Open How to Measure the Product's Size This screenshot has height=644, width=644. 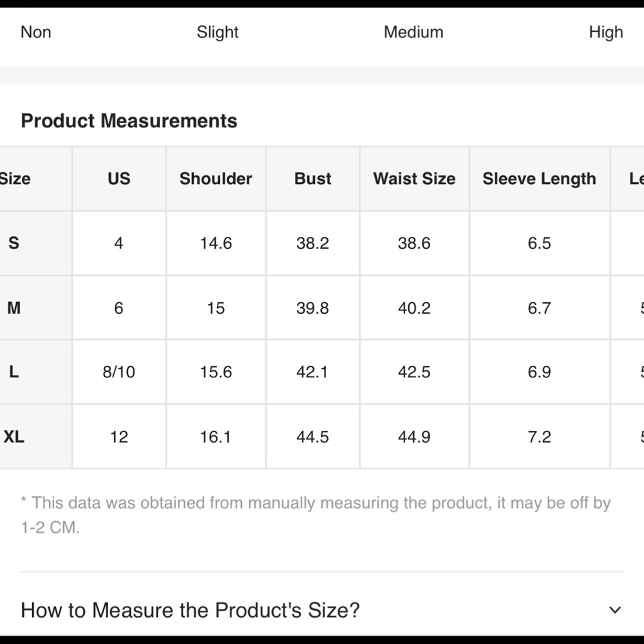(190, 610)
